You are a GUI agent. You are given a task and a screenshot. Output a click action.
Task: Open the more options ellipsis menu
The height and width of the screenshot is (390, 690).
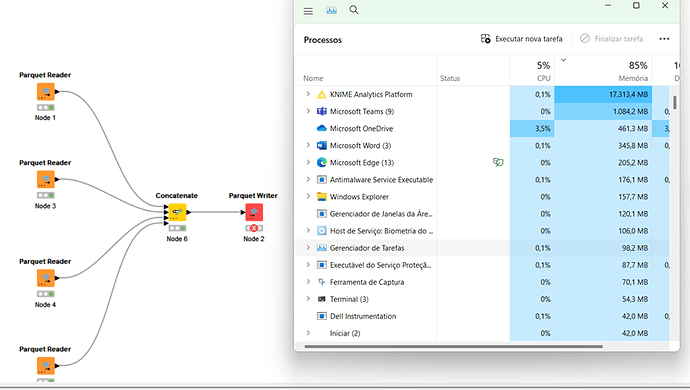pyautogui.click(x=664, y=39)
